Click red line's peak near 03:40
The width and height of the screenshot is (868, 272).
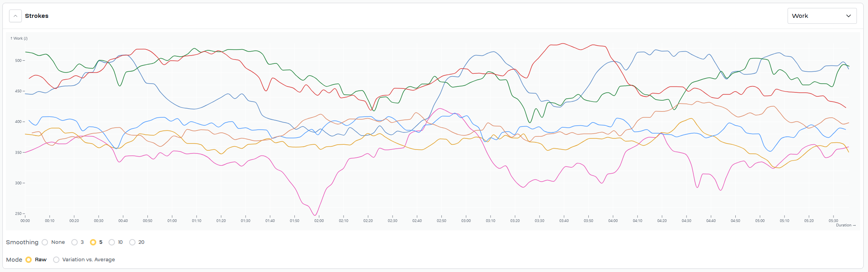click(563, 43)
